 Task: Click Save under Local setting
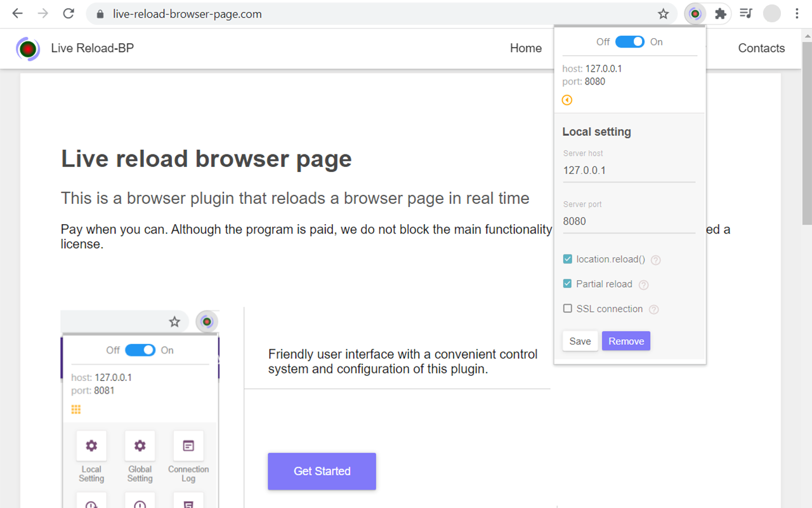click(x=579, y=340)
